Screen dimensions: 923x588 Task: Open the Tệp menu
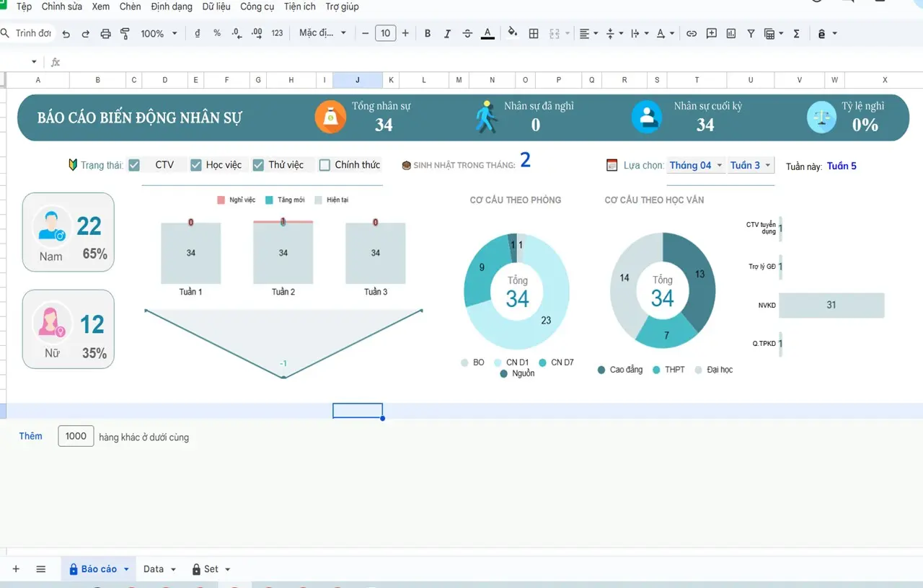[x=24, y=6]
